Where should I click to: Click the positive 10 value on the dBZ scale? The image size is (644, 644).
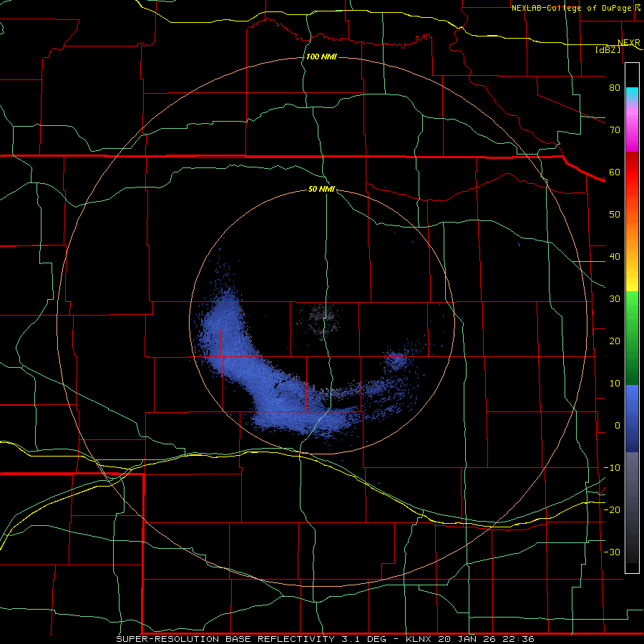pyautogui.click(x=615, y=384)
